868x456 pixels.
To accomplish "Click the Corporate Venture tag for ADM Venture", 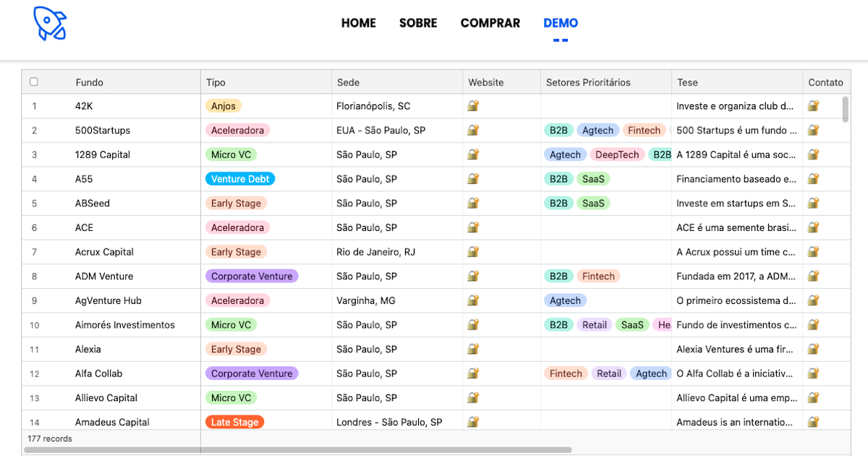I will (x=252, y=276).
